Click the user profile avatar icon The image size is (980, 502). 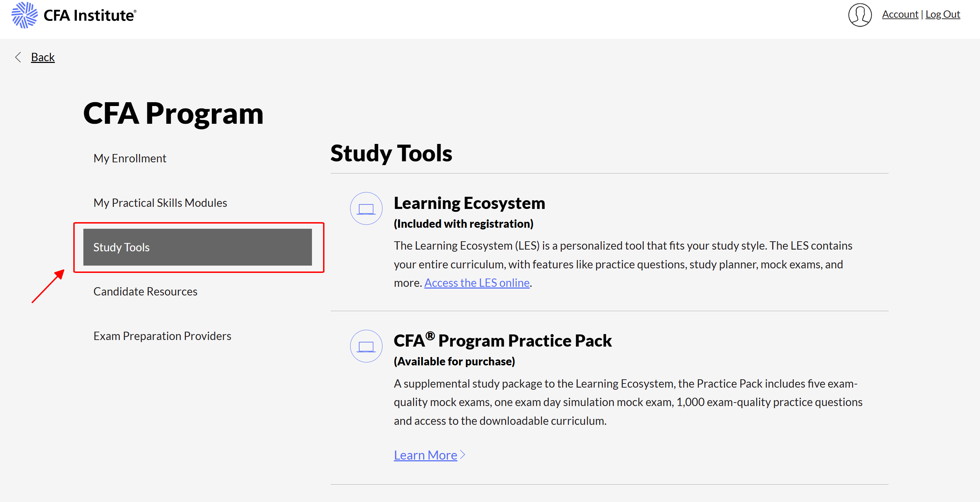pyautogui.click(x=859, y=15)
